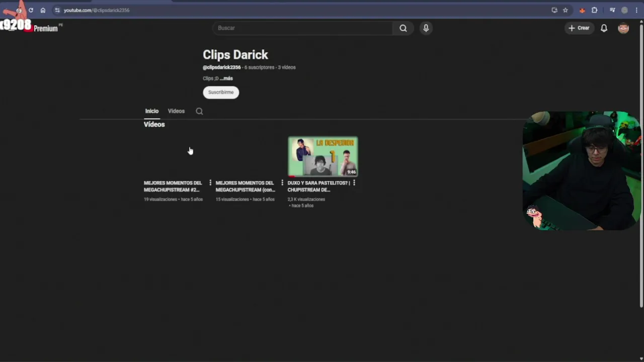Image resolution: width=644 pixels, height=362 pixels.
Task: Open the Extensions puzzle icon
Action: point(595,10)
